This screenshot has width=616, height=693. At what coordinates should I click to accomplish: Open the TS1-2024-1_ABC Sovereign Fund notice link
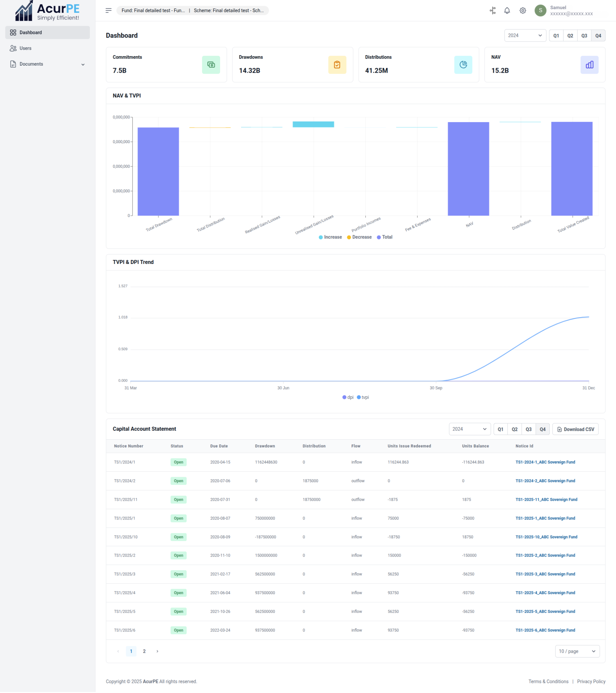[x=545, y=462]
